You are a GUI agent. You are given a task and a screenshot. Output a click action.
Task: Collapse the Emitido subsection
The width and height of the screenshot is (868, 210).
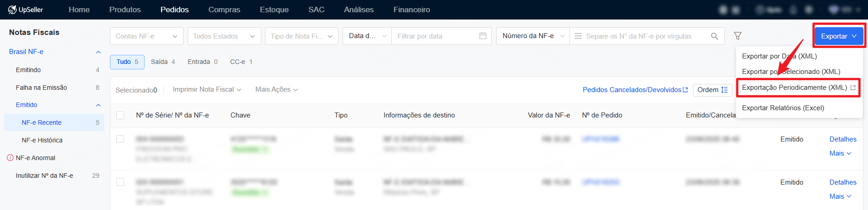[x=98, y=105]
